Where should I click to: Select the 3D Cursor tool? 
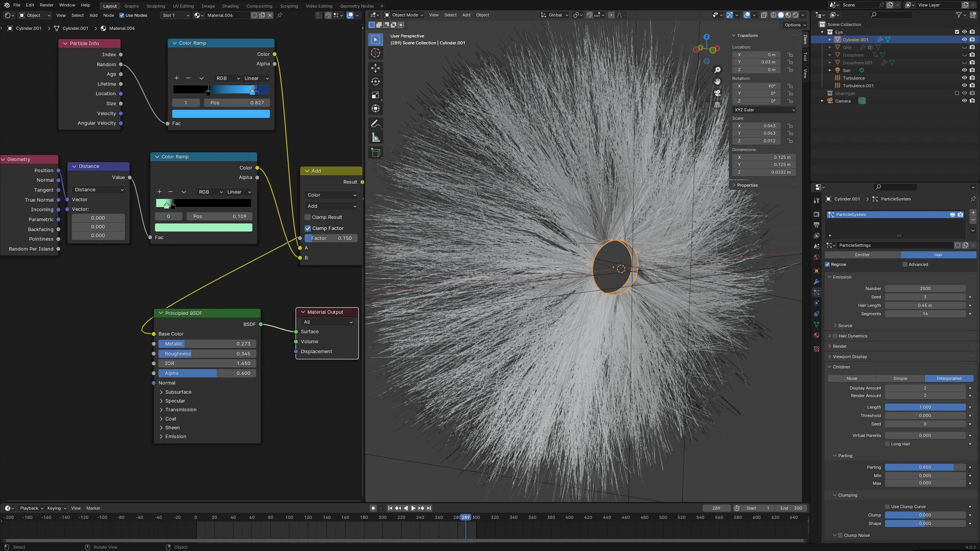coord(376,53)
